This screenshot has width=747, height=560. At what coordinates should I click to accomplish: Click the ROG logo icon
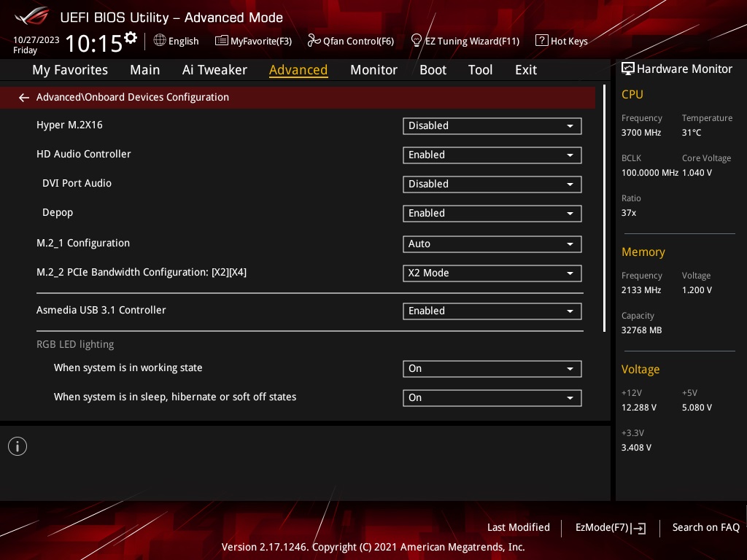tap(31, 16)
